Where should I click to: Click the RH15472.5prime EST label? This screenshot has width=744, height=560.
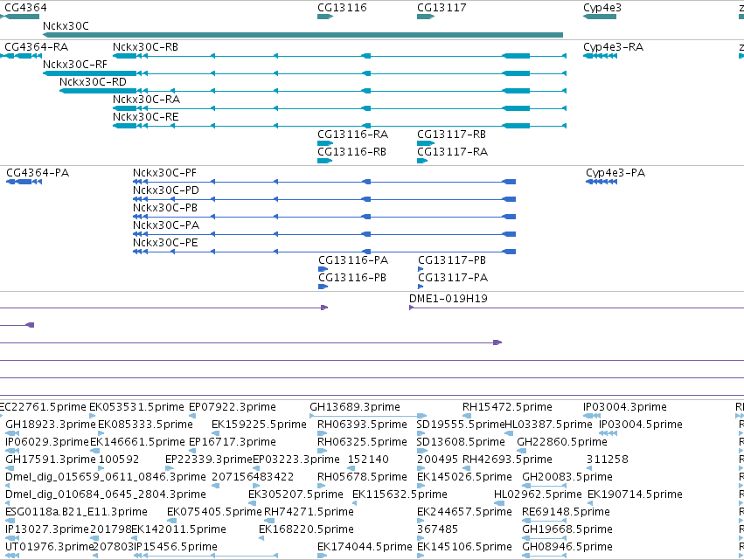(508, 407)
